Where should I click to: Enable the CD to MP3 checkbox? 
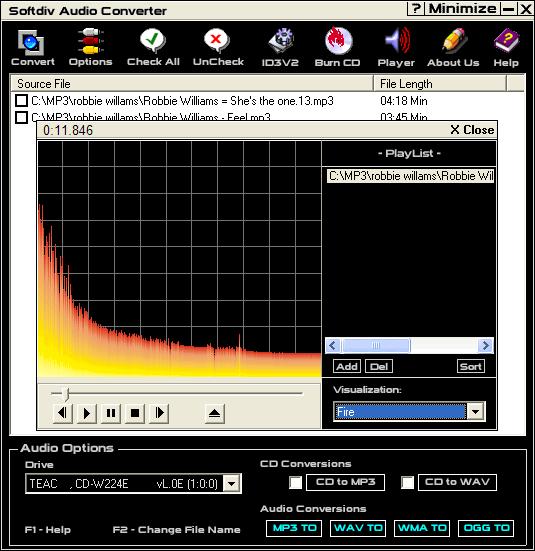[295, 482]
